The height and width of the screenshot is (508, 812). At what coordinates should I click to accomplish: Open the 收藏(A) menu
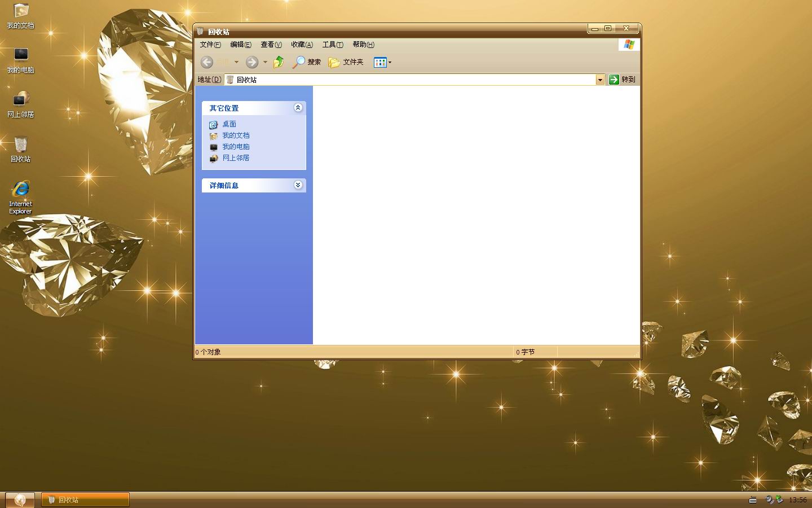[x=302, y=45]
